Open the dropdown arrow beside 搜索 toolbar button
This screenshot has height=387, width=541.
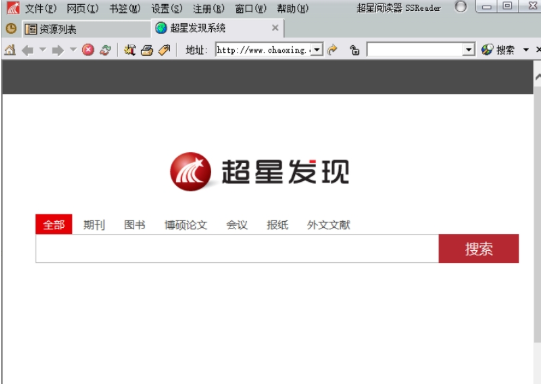coord(526,50)
